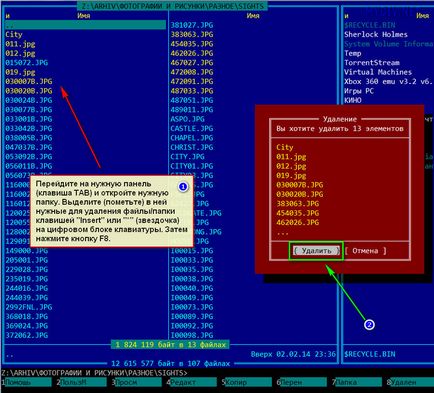Viewport: 434px width, 393px height.
Task: Select file 381027.JPG
Action: 192,25
